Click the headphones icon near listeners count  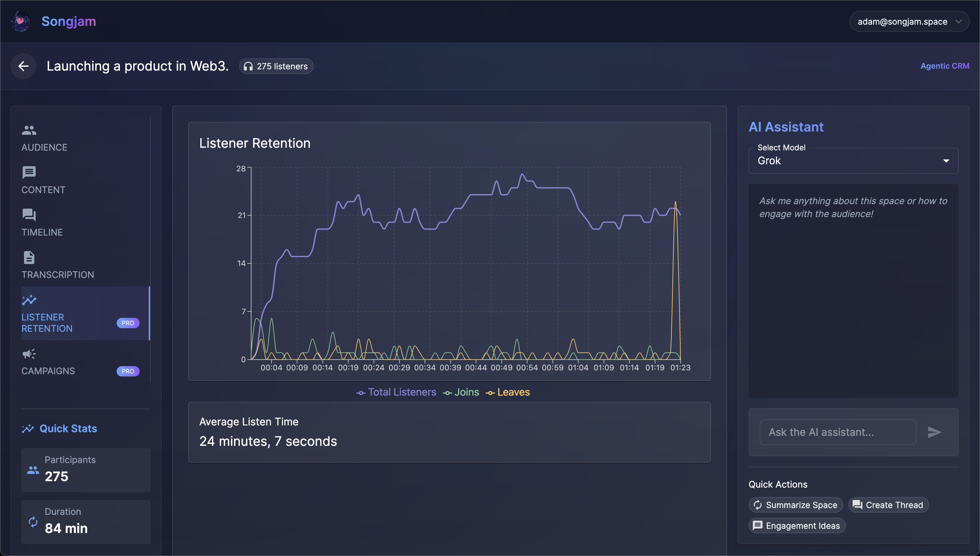pos(249,66)
